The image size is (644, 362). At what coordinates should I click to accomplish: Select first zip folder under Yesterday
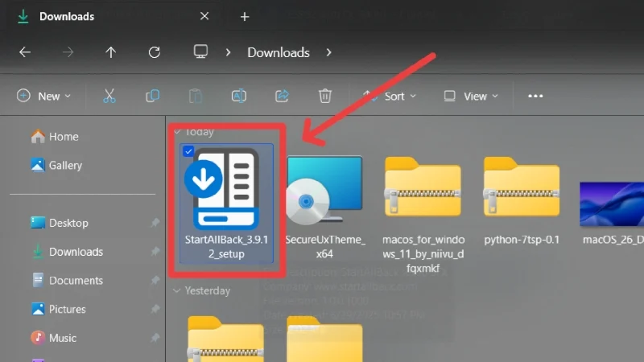pyautogui.click(x=226, y=339)
